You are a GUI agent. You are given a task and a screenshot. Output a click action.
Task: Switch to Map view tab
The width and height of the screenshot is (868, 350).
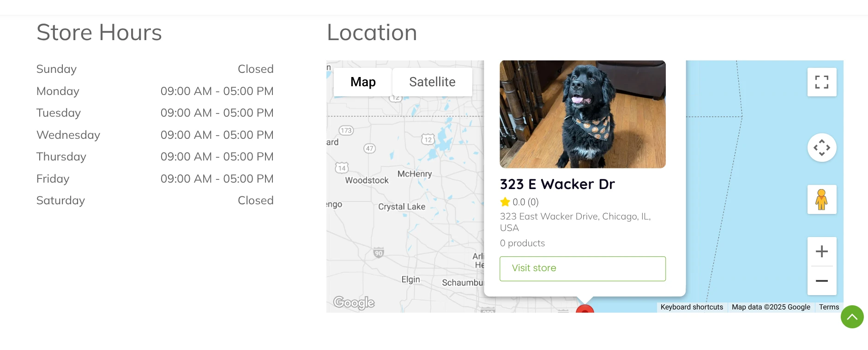coord(363,82)
